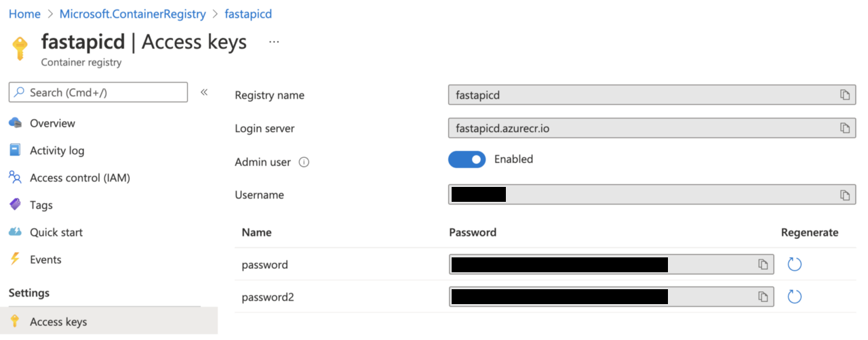Viewport: 868px width, 340px height.
Task: Open Quick start page
Action: [56, 232]
